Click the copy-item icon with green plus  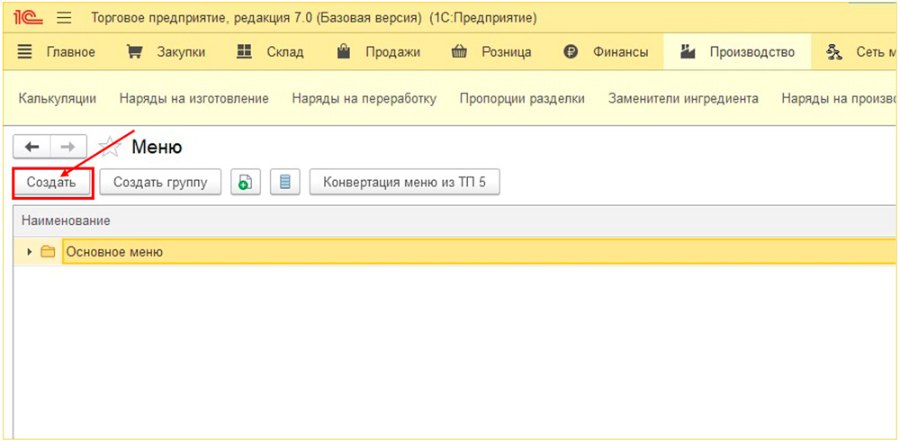(246, 183)
